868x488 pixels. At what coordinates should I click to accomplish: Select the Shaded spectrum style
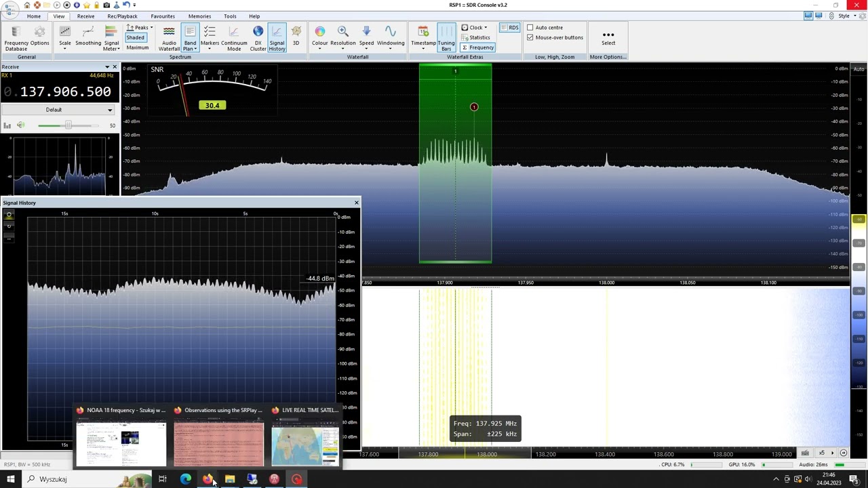click(x=135, y=37)
